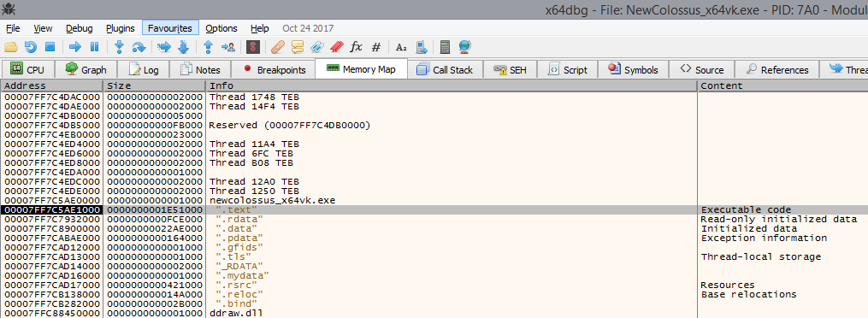Open the Bookmarks red ribbon icon

[x=337, y=47]
